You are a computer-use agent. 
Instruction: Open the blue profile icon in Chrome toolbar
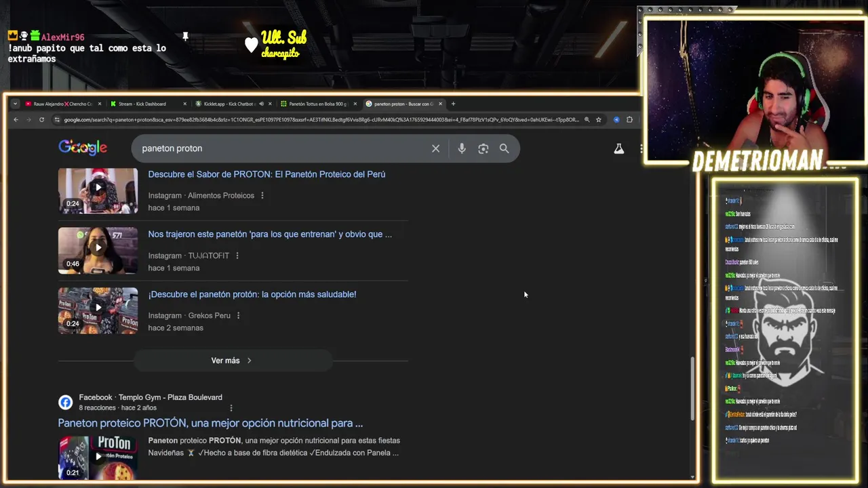[616, 120]
